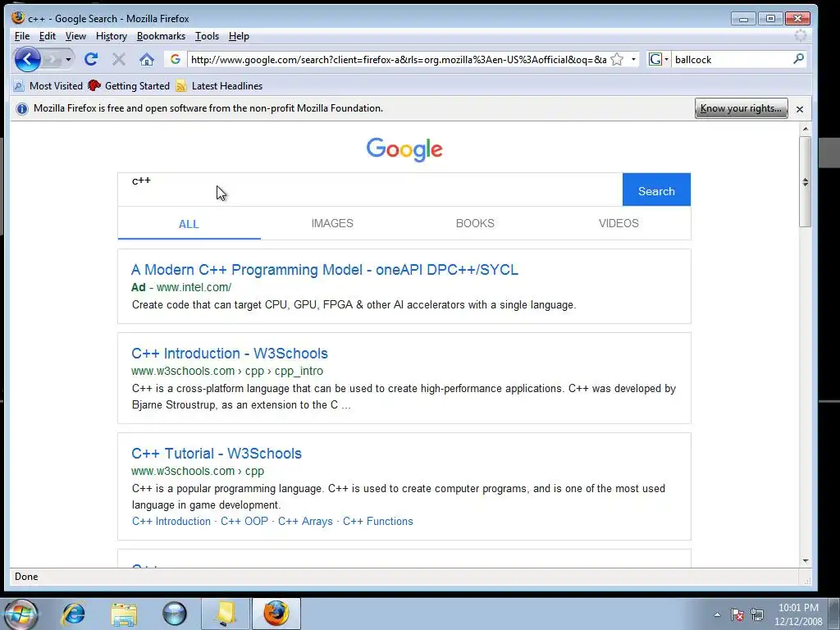The width and height of the screenshot is (840, 630).
Task: Click the network status tray icon
Action: coord(757,614)
